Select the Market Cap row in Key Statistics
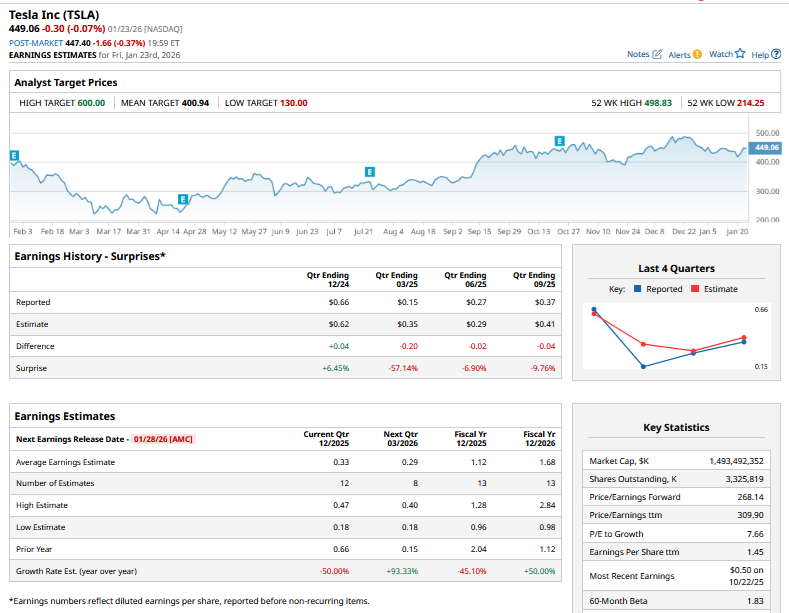 677,461
